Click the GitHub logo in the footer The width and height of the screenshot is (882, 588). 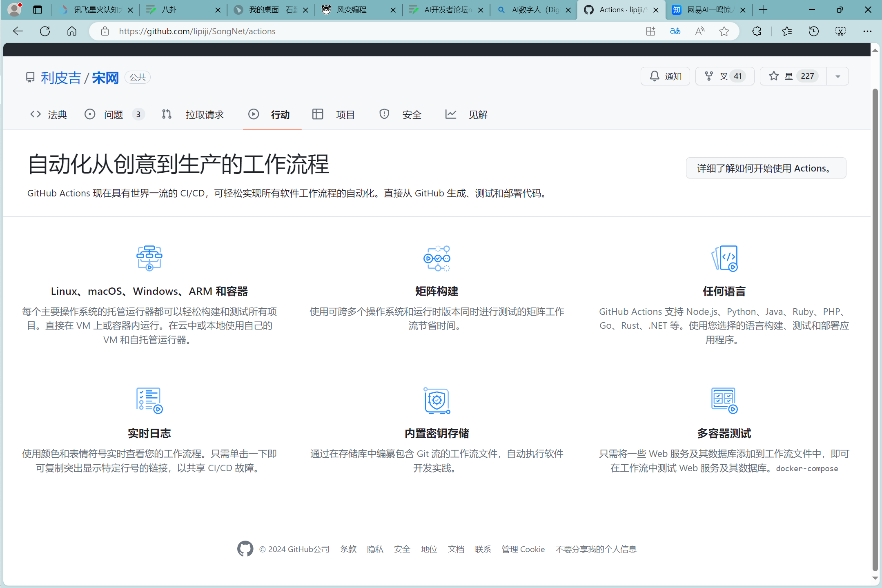click(x=245, y=549)
